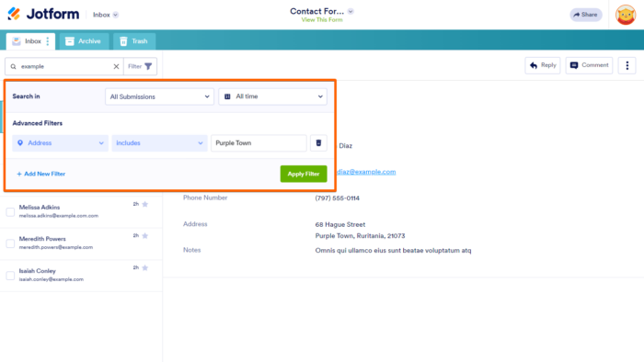Image resolution: width=644 pixels, height=362 pixels.
Task: Delete the Address filter row
Action: (318, 143)
